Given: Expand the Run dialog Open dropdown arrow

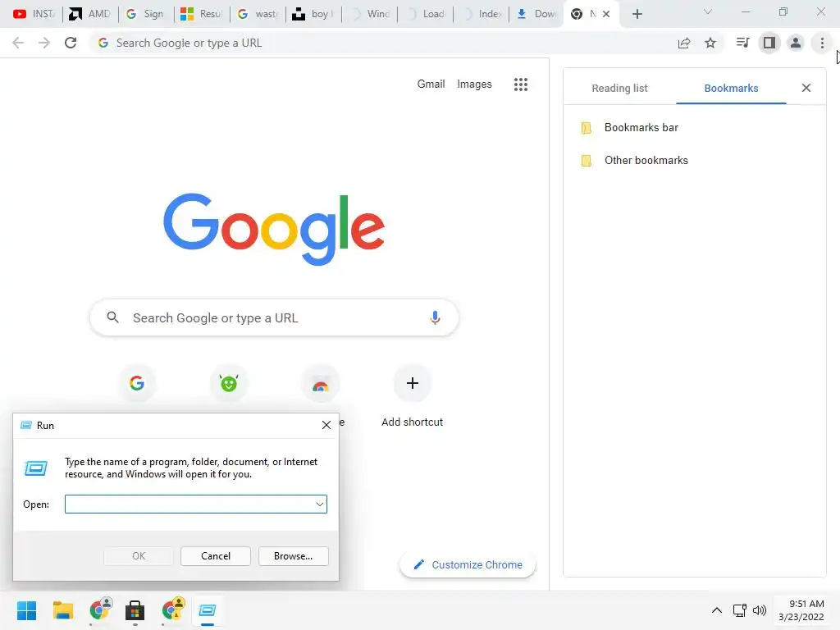Looking at the screenshot, I should [320, 504].
